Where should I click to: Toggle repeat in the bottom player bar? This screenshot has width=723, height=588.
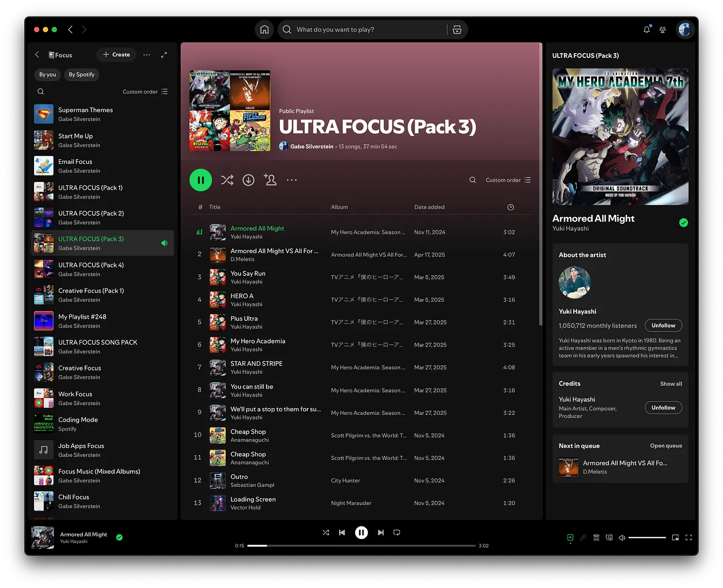tap(397, 533)
